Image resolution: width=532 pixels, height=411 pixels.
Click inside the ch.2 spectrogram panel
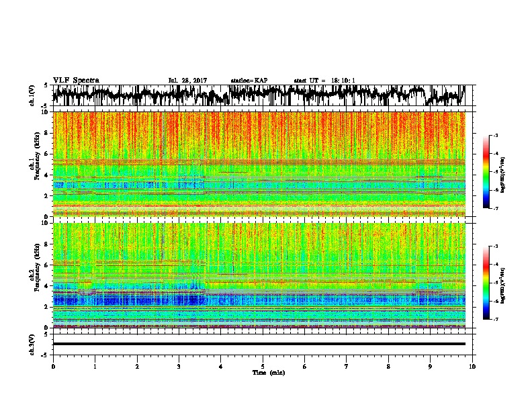[x=259, y=275]
